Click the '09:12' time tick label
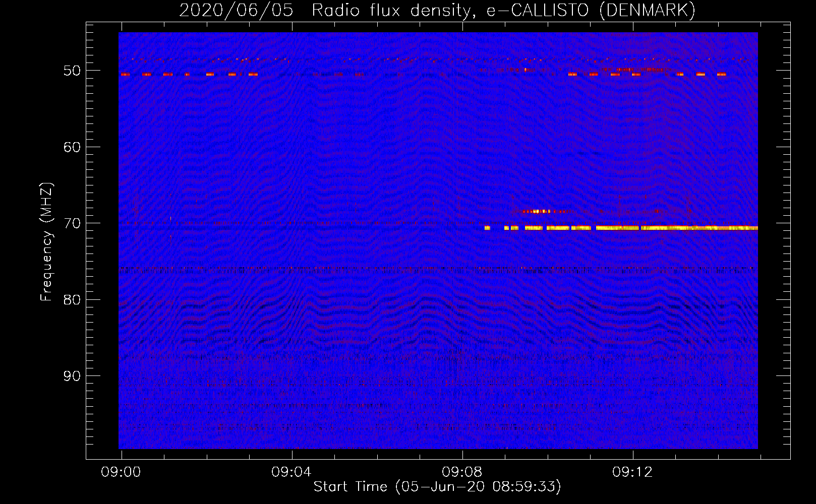This screenshot has height=504, width=816. (x=632, y=472)
